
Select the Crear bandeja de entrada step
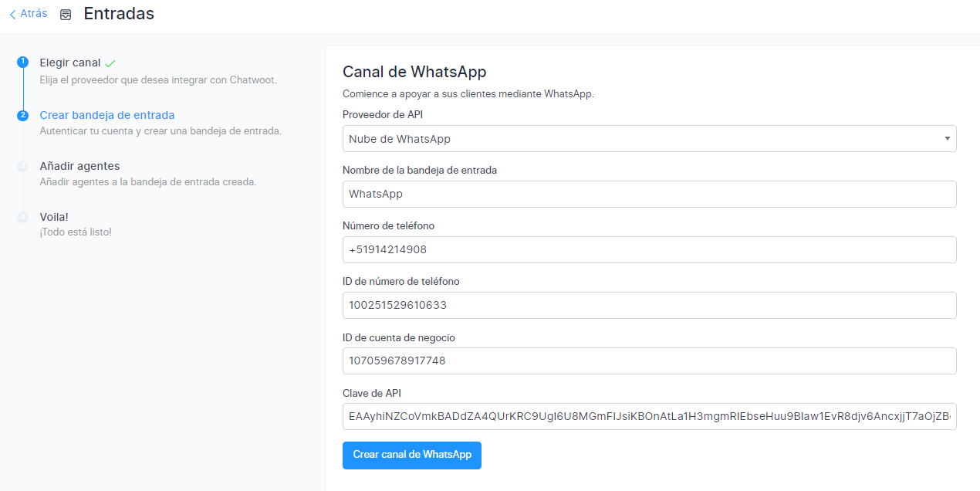coord(106,115)
